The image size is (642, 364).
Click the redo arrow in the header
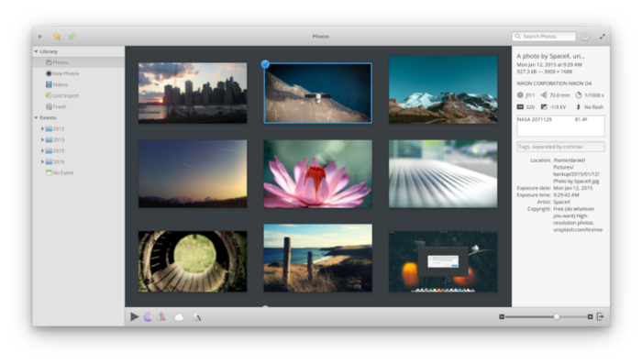coord(72,36)
